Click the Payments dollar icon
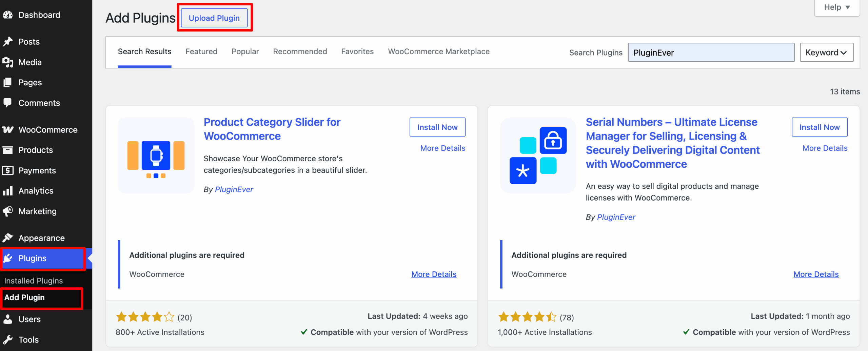This screenshot has height=351, width=868. 8,170
